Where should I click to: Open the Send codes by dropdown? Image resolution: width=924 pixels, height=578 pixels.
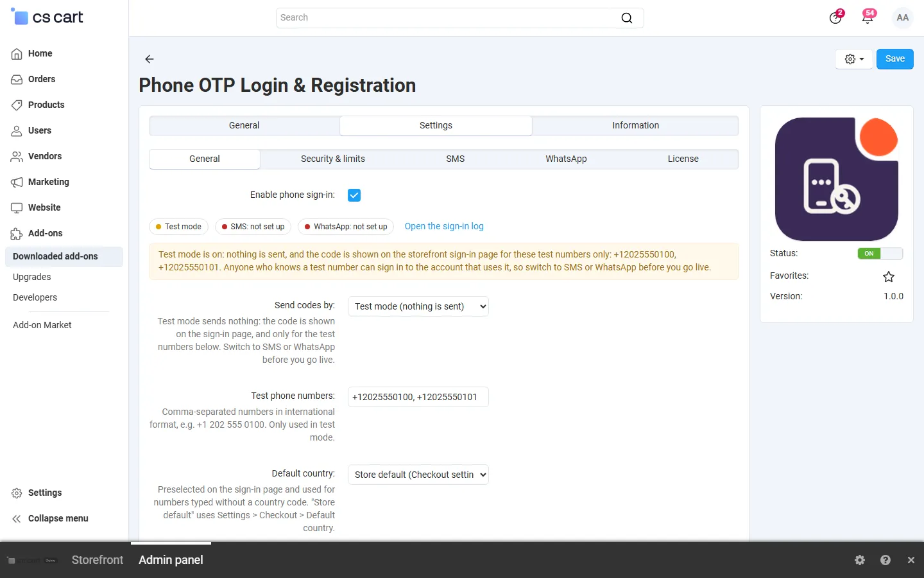tap(418, 306)
